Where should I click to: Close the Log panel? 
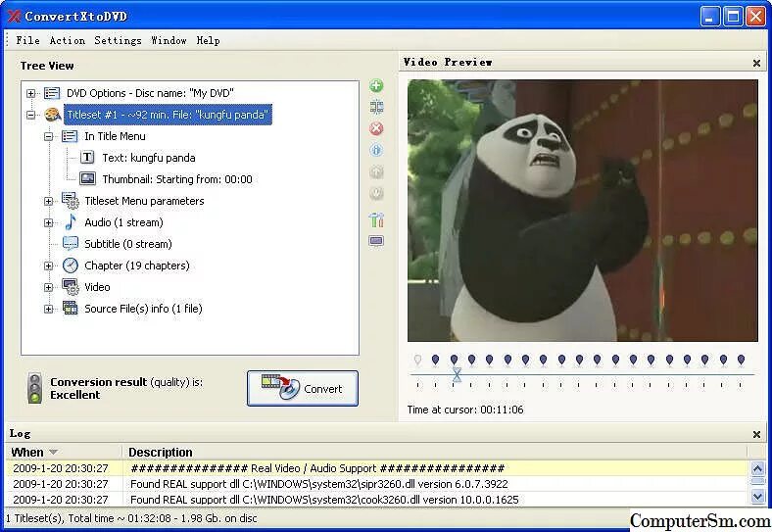(756, 434)
